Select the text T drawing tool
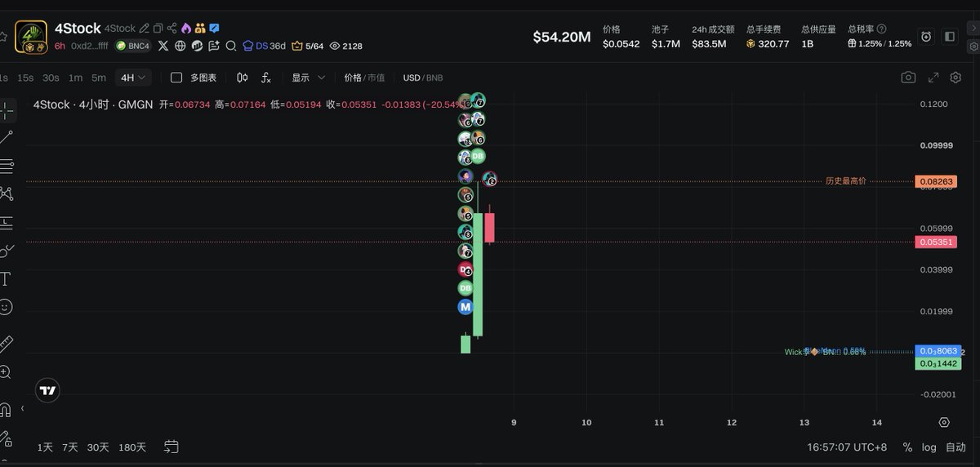This screenshot has height=467, width=980. [x=6, y=279]
